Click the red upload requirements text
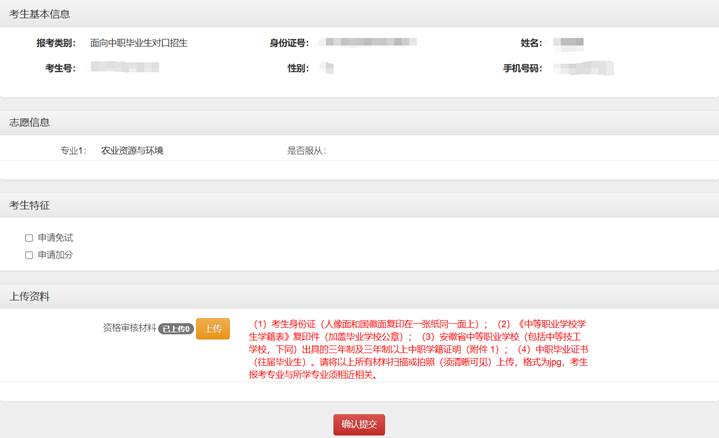The width and height of the screenshot is (719, 438). click(420, 349)
